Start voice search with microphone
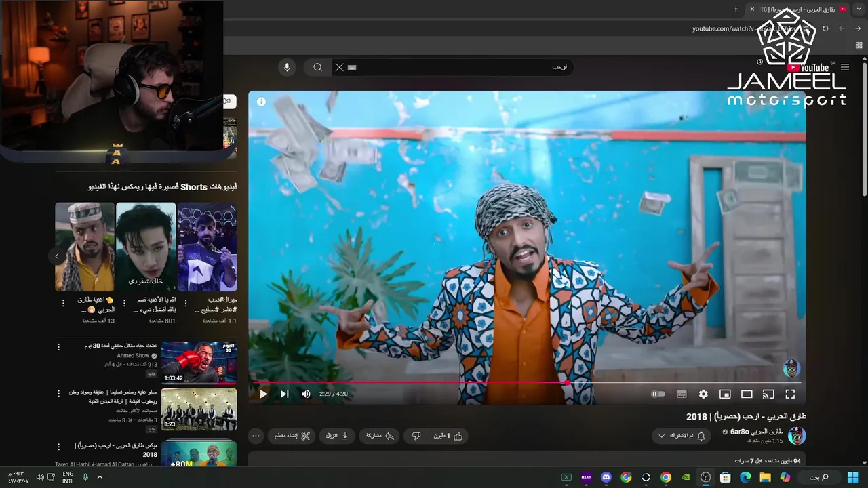The width and height of the screenshot is (868, 488). click(x=287, y=67)
